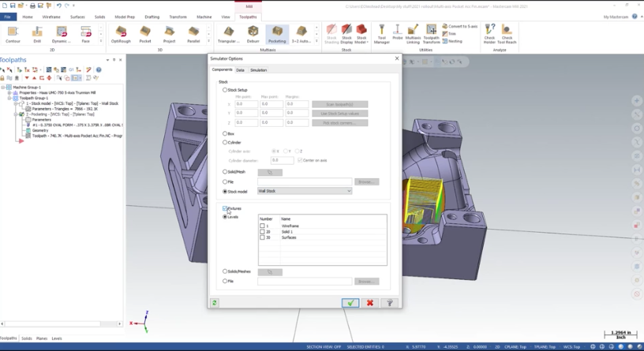The height and width of the screenshot is (351, 644).
Task: Open the Simulation tab in Simulator Options
Action: 258,70
